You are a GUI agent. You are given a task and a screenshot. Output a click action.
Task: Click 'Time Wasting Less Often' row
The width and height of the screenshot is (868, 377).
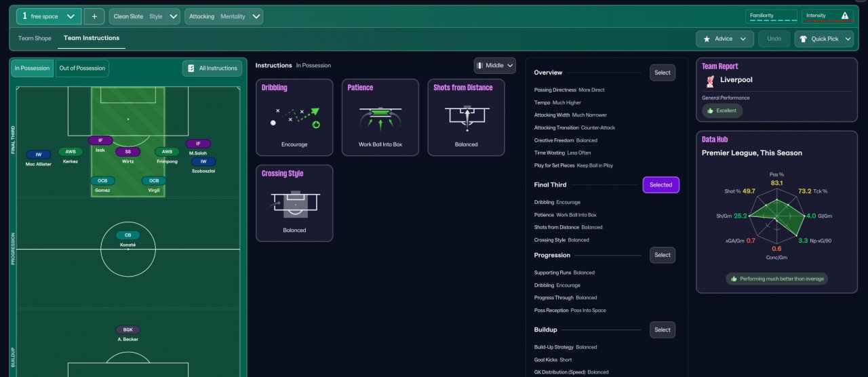click(x=562, y=153)
